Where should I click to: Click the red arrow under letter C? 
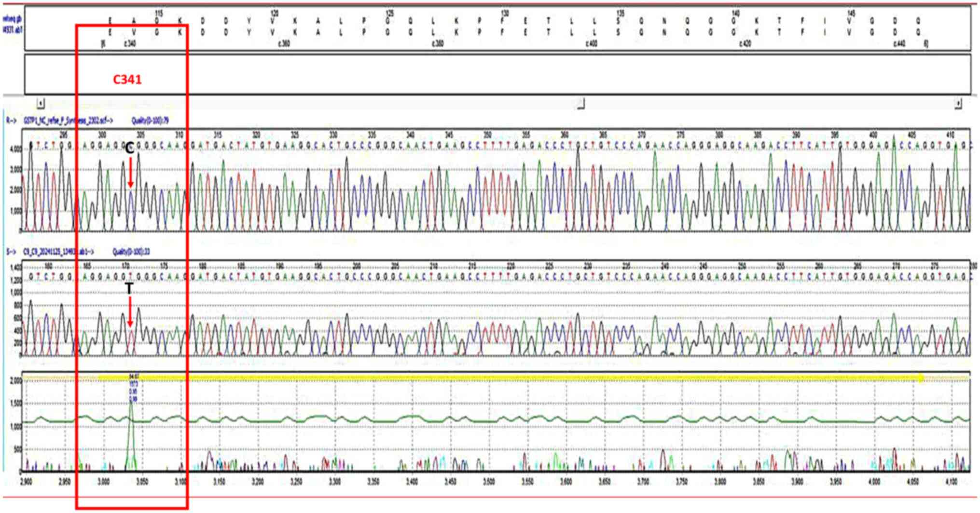pyautogui.click(x=130, y=173)
